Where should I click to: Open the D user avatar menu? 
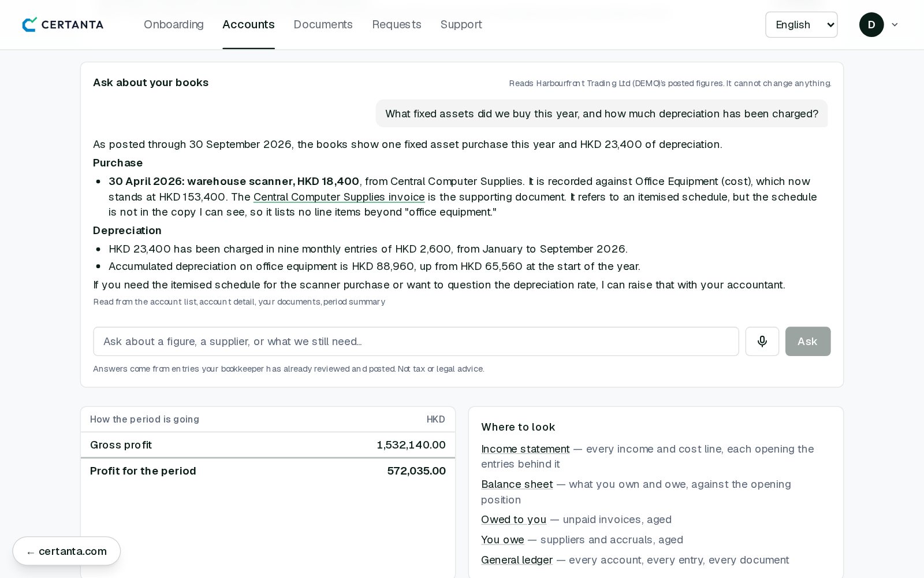(x=871, y=24)
